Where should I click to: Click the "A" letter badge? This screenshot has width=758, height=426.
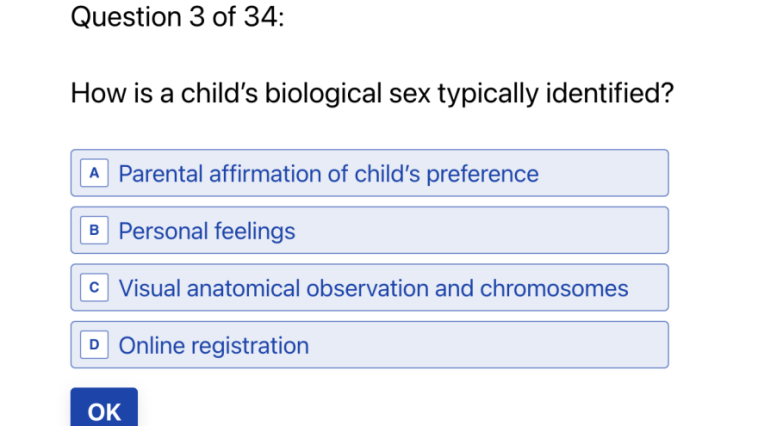pos(94,173)
